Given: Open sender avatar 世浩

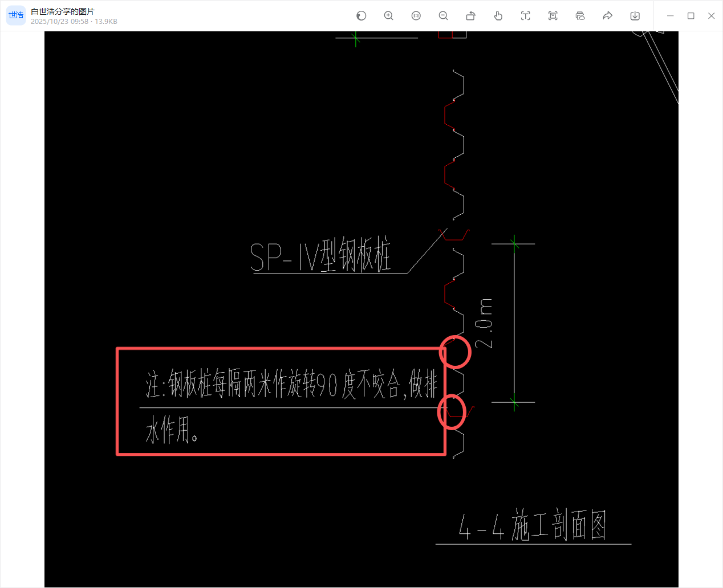Looking at the screenshot, I should [x=15, y=15].
